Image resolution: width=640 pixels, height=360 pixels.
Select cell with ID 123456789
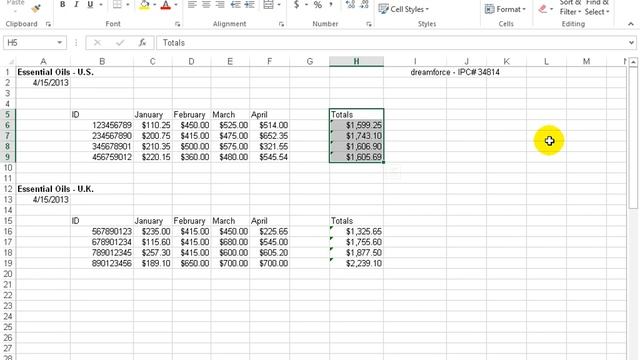pyautogui.click(x=102, y=125)
